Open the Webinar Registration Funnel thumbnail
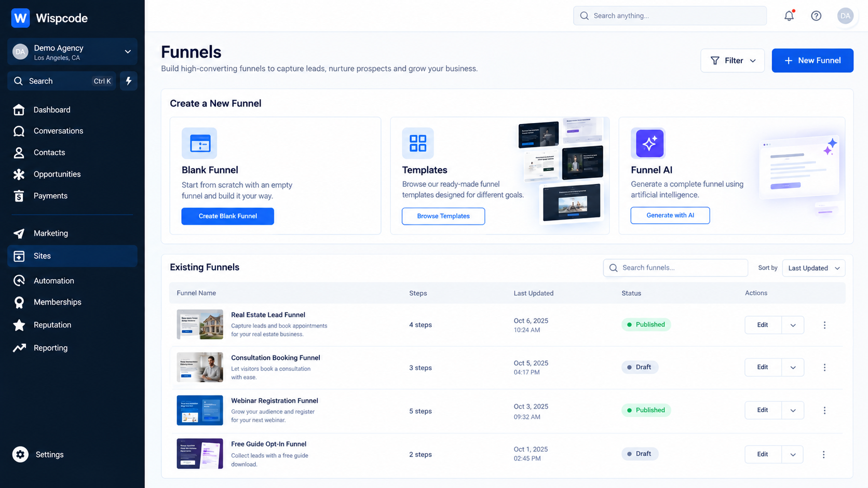868x488 pixels. coord(200,411)
